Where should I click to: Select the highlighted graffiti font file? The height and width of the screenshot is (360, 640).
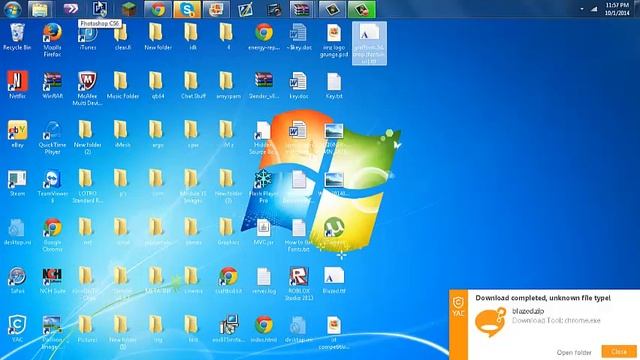369,43
